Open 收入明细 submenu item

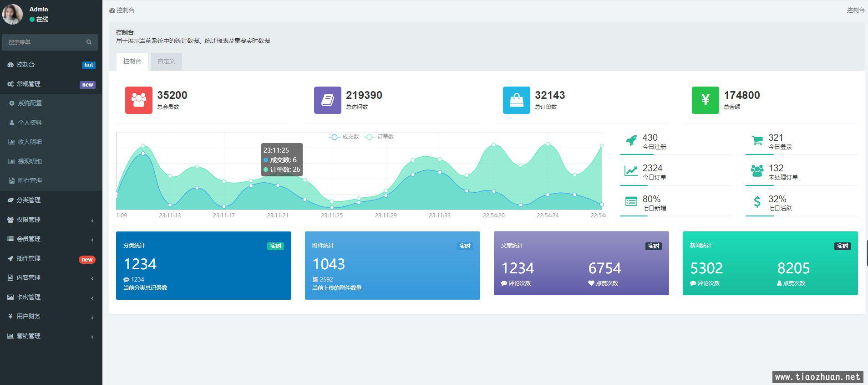point(51,142)
